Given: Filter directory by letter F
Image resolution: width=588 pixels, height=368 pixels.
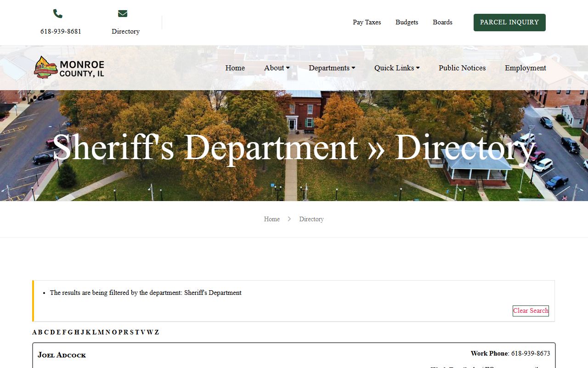Looking at the screenshot, I should tap(64, 332).
